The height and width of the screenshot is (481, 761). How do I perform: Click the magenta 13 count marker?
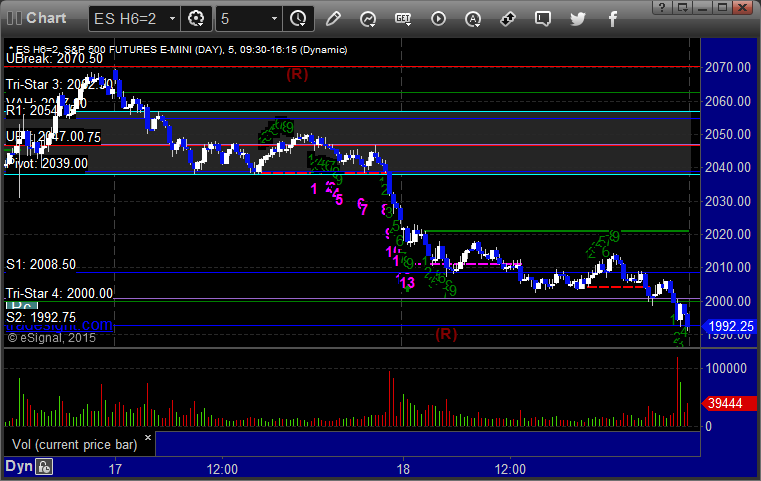click(x=407, y=282)
